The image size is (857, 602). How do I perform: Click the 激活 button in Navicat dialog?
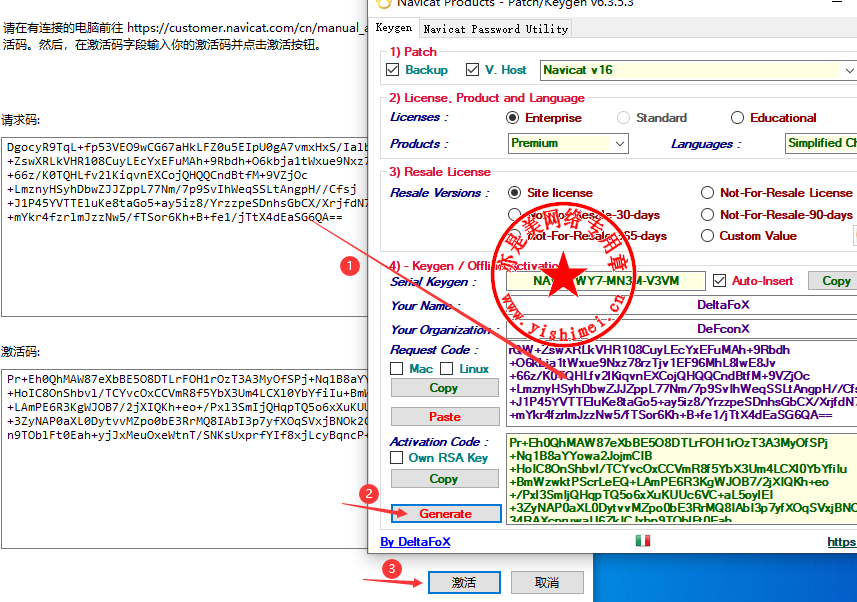point(464,582)
